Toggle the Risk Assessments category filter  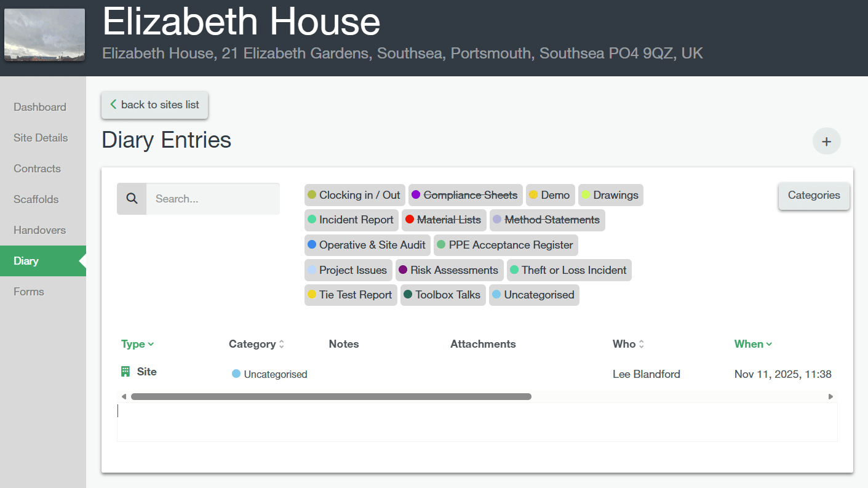coord(449,270)
